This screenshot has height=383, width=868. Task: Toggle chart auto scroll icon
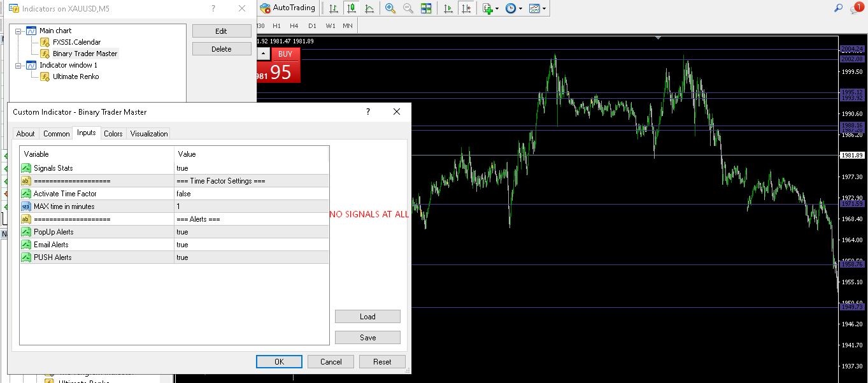(x=448, y=8)
